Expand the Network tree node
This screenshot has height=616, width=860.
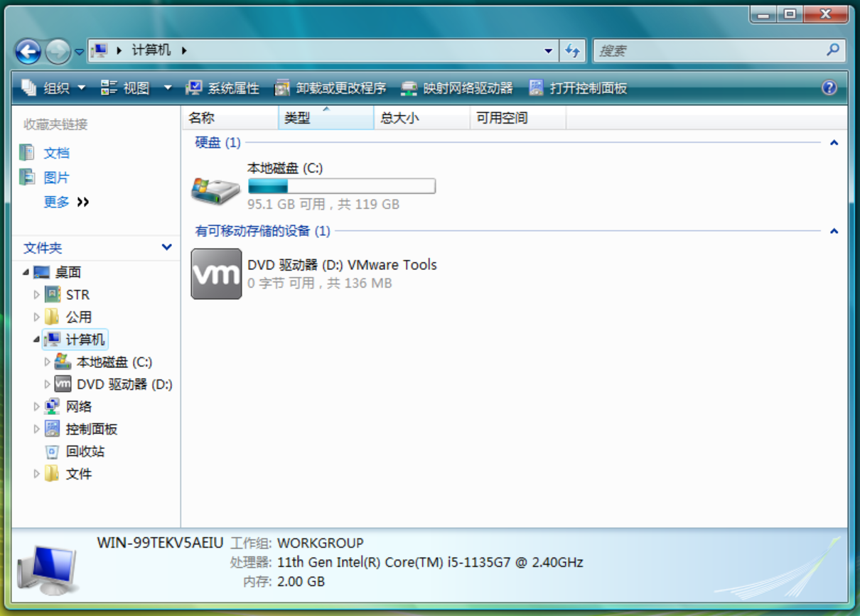coord(37,407)
